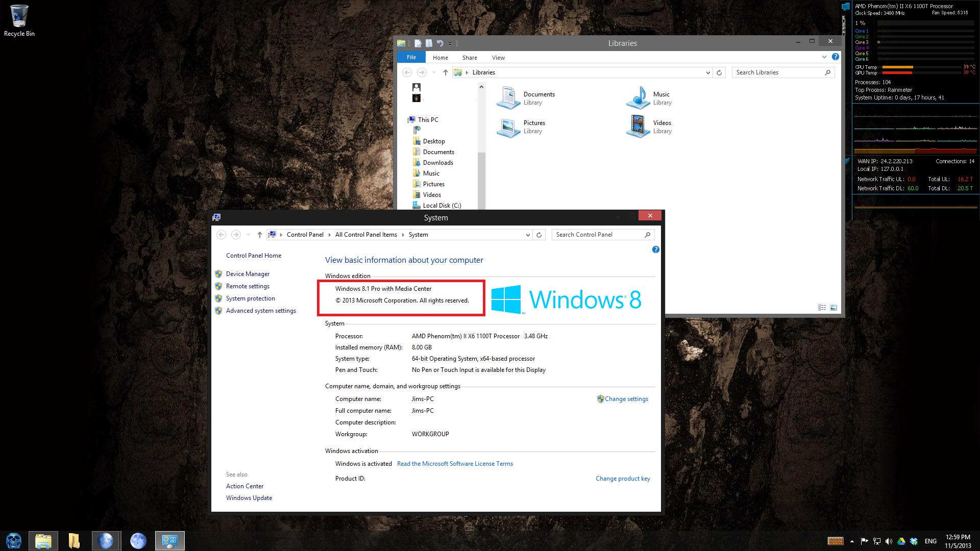
Task: Switch Libraries to large icons view
Action: click(834, 308)
